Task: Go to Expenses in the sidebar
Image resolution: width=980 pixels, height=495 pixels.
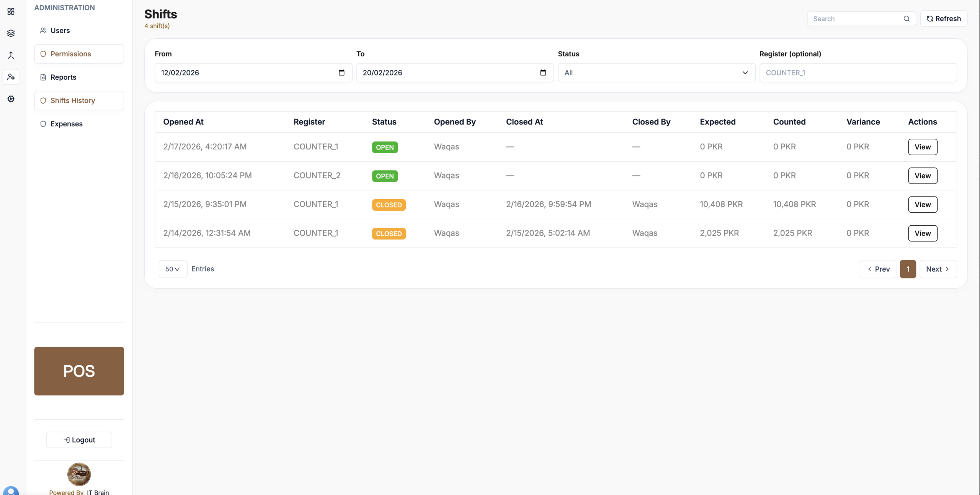Action: [x=66, y=124]
